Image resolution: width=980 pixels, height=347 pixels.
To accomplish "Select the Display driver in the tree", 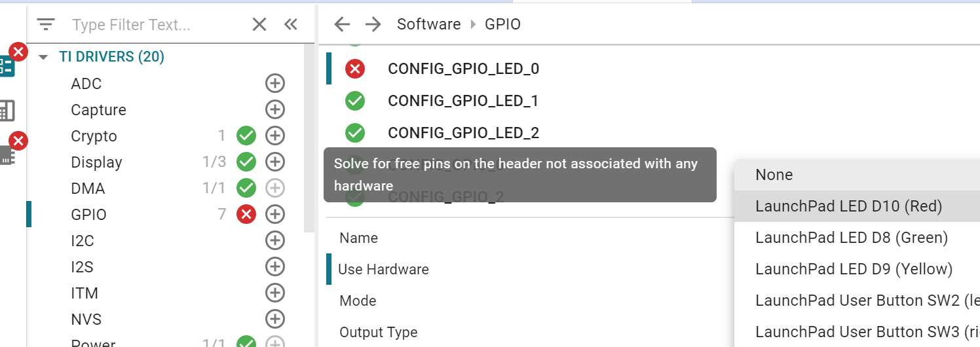I will point(96,162).
